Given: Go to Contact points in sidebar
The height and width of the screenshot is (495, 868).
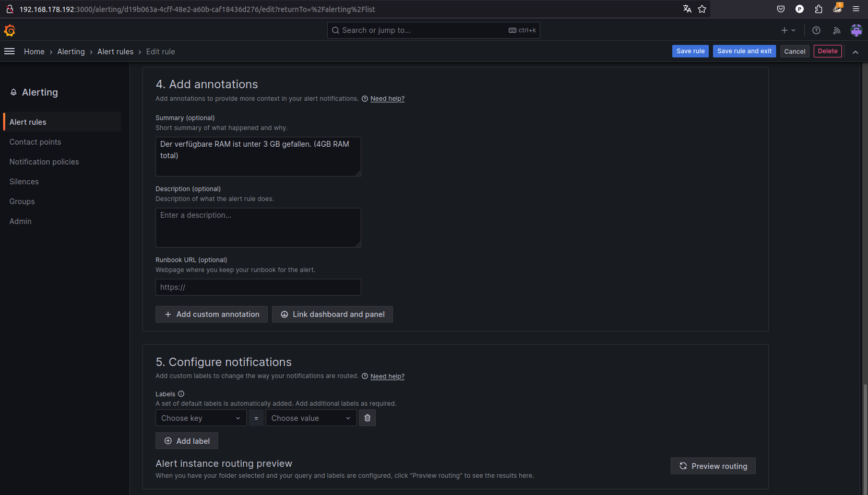Looking at the screenshot, I should tap(35, 142).
